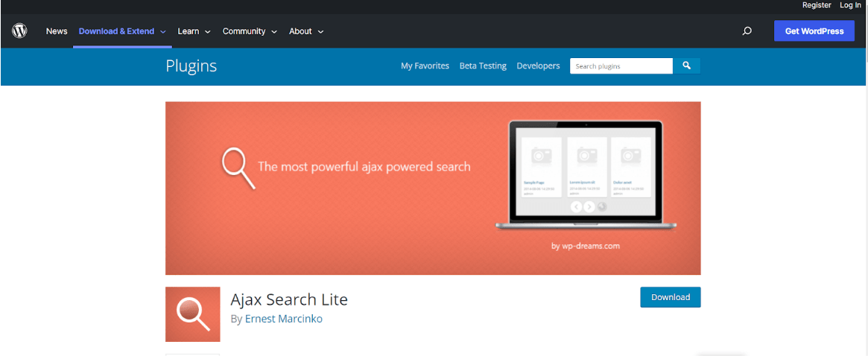Select the Ajax Search Lite title text

(289, 299)
